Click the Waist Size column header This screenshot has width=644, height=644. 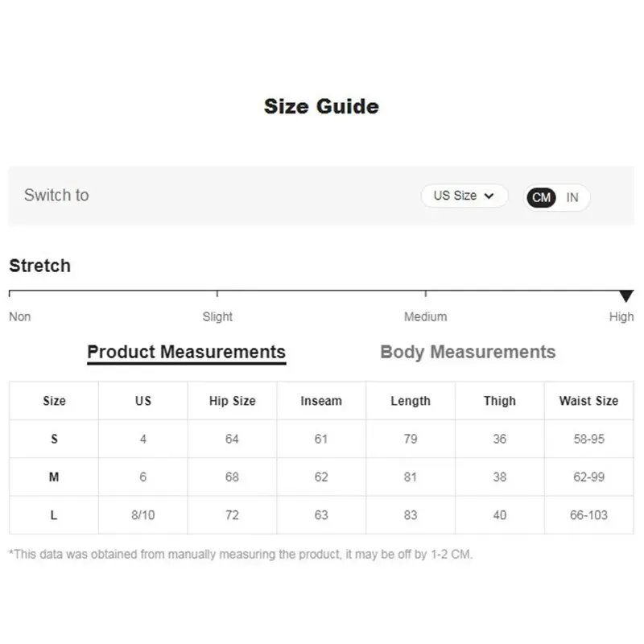(x=589, y=401)
